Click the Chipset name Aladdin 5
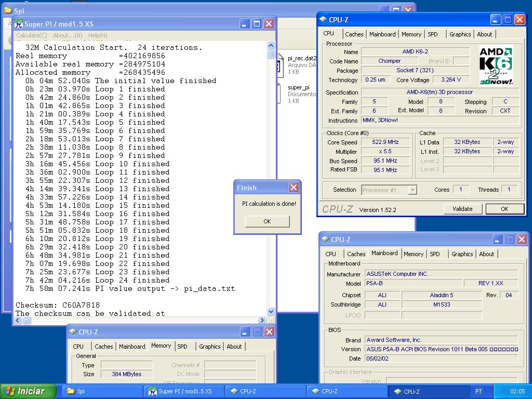Viewport: 532px width, 399px height. pos(442,295)
